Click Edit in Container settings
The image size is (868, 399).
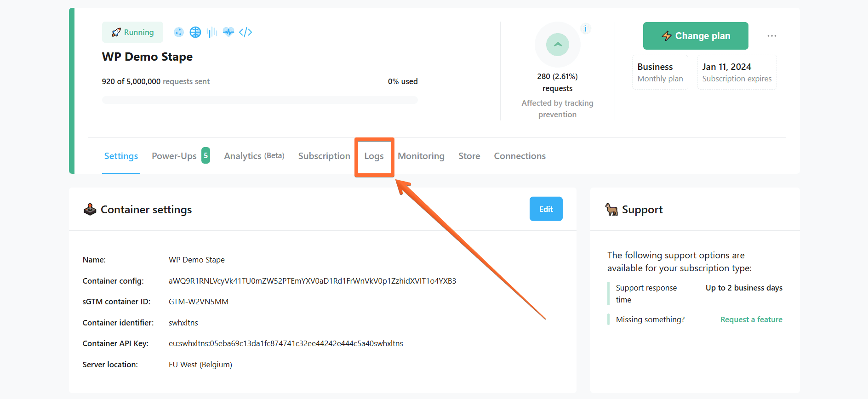tap(546, 209)
